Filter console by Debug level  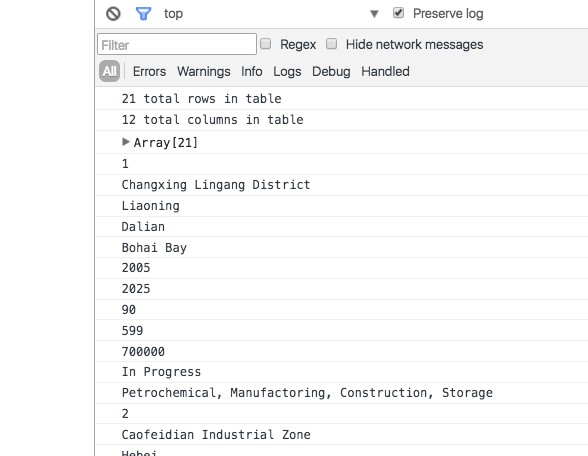point(331,71)
